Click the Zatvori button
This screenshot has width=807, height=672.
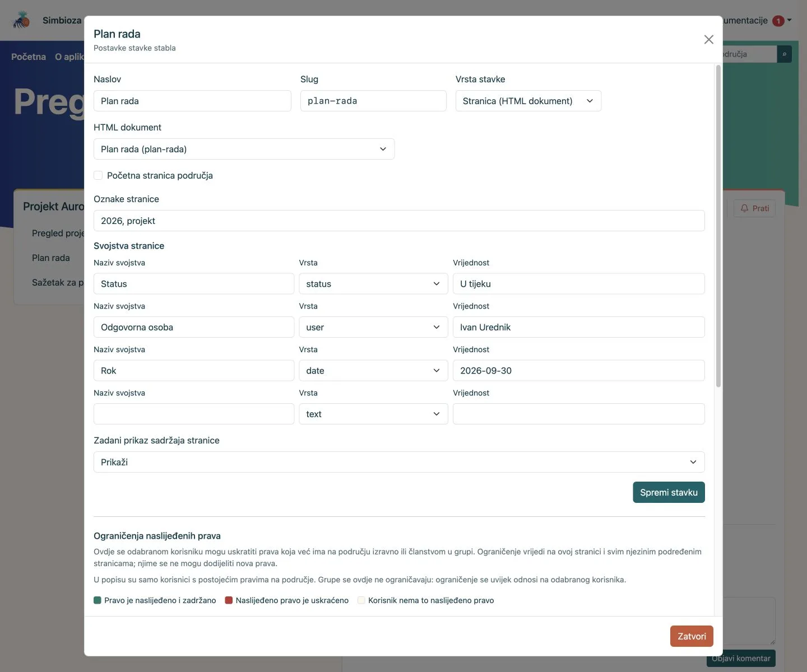click(x=692, y=636)
